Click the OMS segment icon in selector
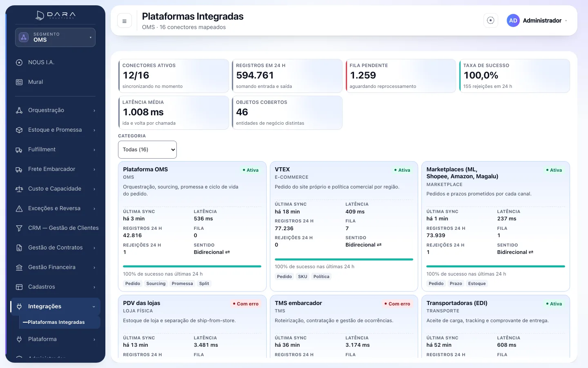Screen dimensions: 588x368 tap(24, 37)
